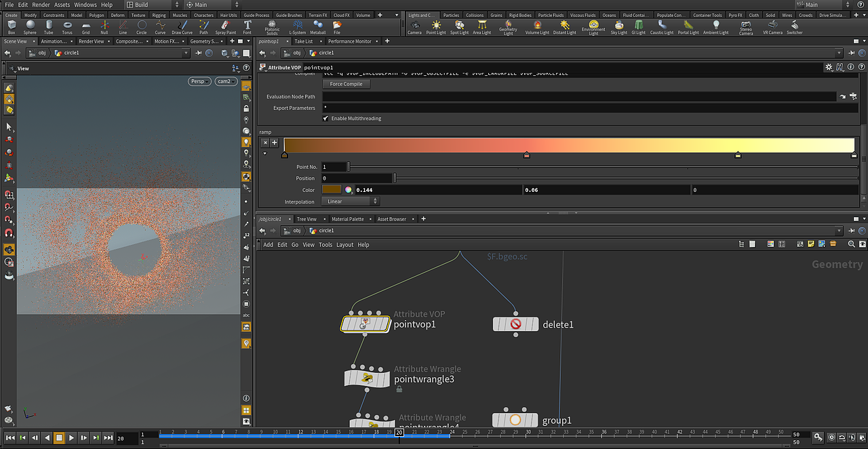Add a Volume Light from the shelf
The image size is (868, 449).
pos(537,27)
